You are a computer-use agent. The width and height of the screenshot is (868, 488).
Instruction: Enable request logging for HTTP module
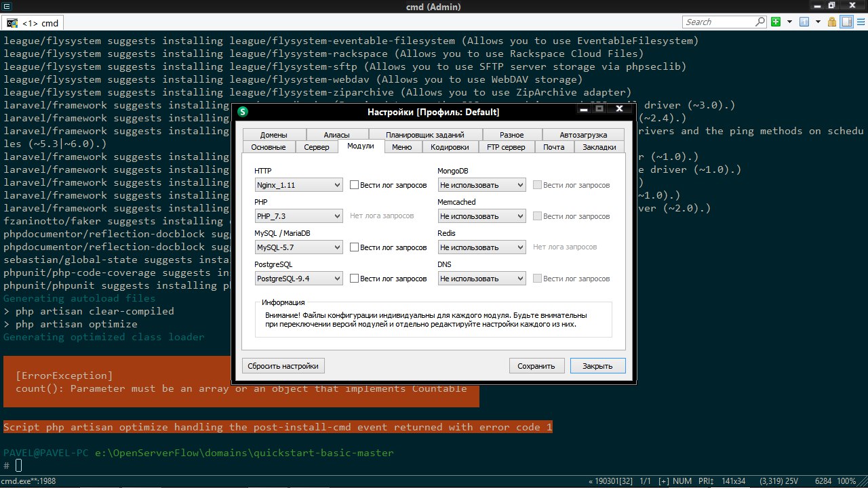point(355,185)
